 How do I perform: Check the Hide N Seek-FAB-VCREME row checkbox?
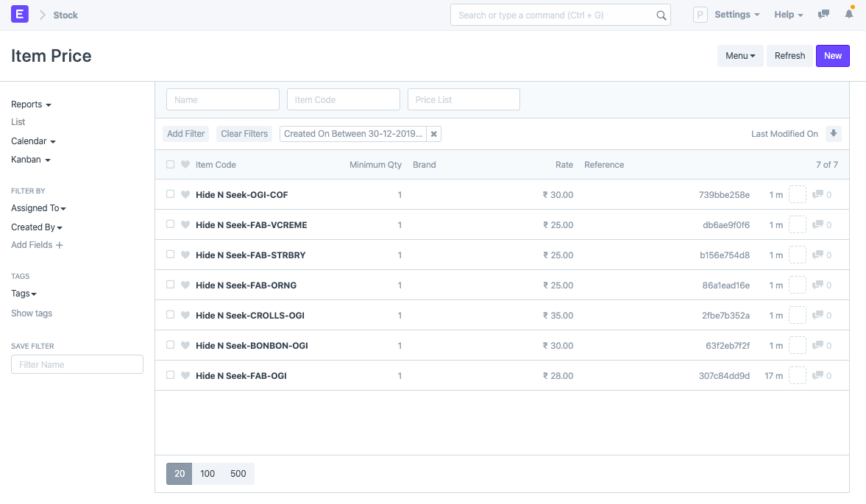(170, 224)
